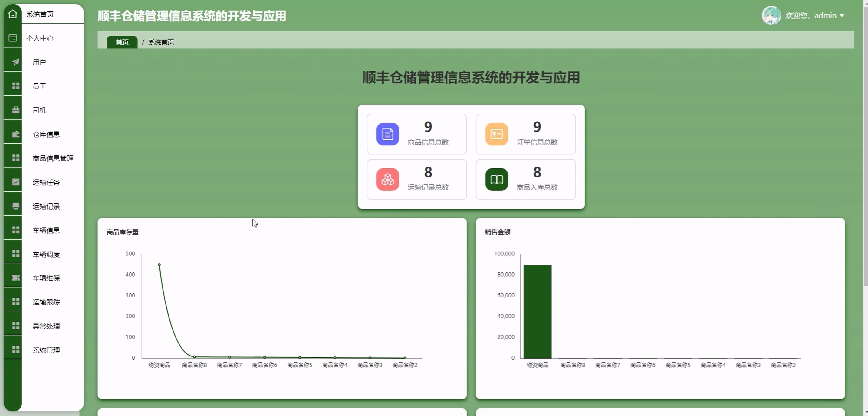
Task: Open 异常处理 from the sidebar
Action: [46, 326]
